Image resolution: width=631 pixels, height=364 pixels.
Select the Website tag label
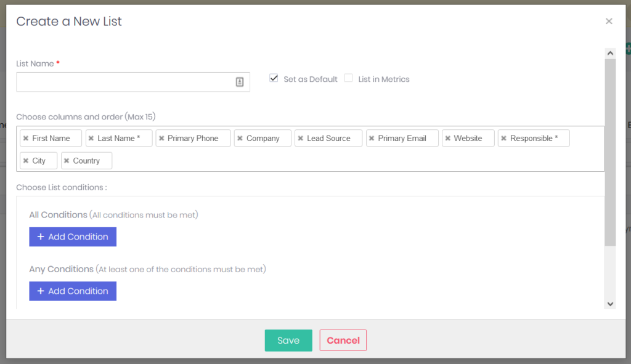coord(468,139)
